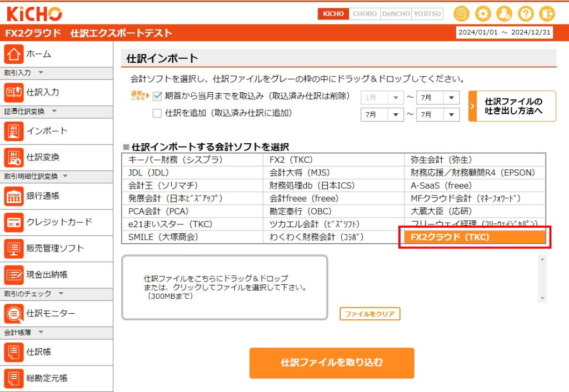
Task: Click the インポート sidebar icon
Action: pyautogui.click(x=14, y=131)
